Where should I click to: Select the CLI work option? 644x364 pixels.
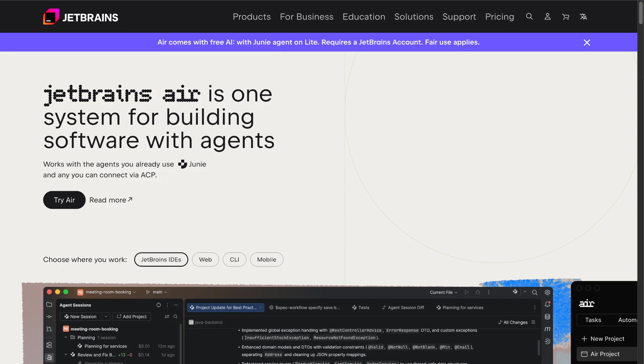[x=234, y=259]
